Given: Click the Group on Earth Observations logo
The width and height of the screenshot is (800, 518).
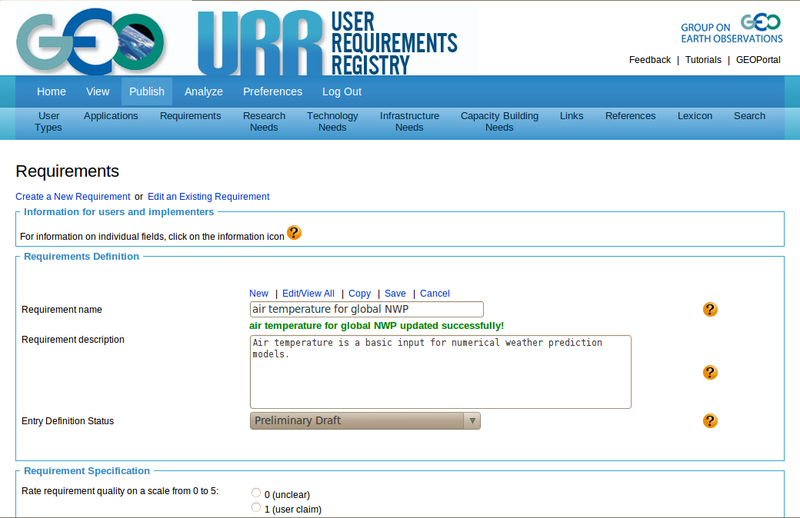Looking at the screenshot, I should [732, 29].
